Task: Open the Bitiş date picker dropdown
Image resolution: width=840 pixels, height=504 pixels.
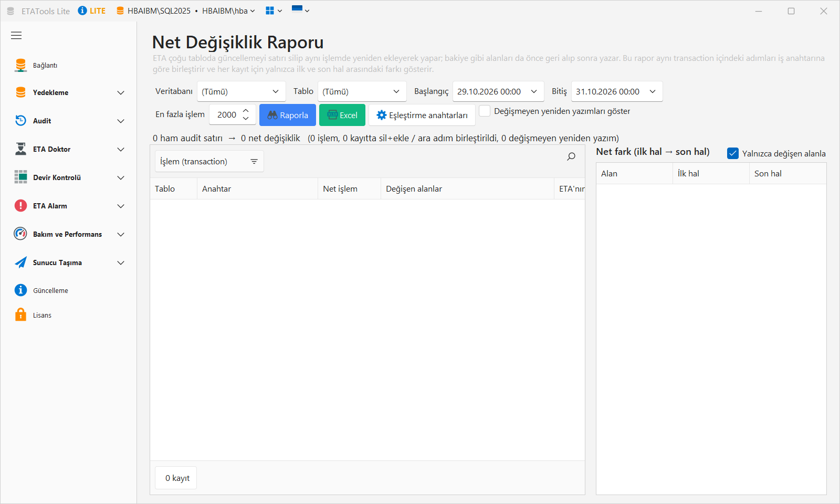Action: click(653, 91)
